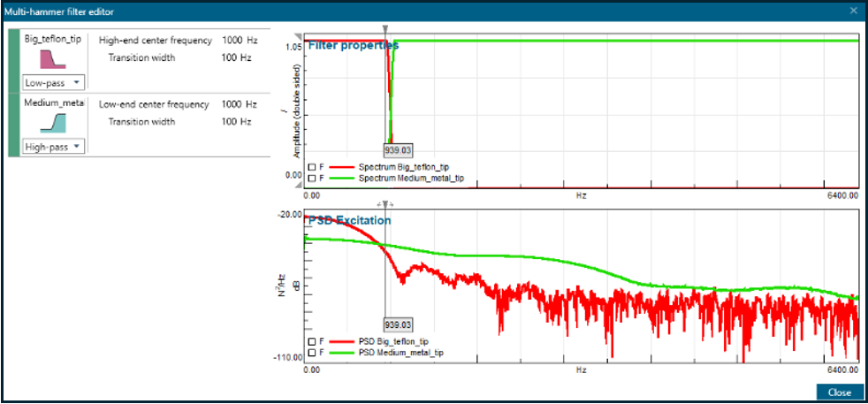
Task: Click the Medium_metal high-pass filter shape icon
Action: (x=54, y=122)
